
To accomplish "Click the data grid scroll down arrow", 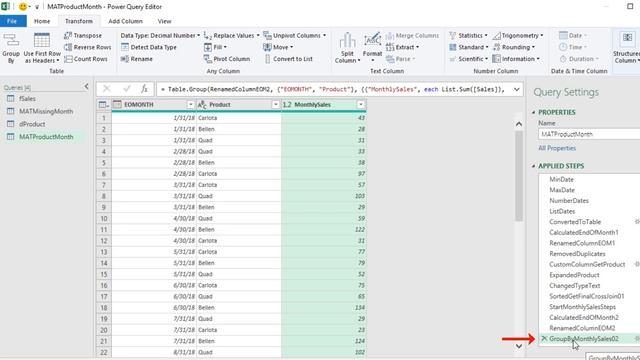I will pos(519,346).
